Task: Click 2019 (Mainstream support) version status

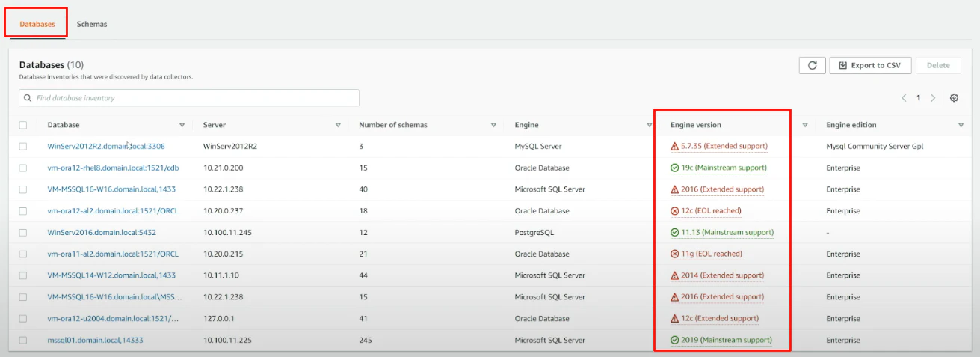Action: click(726, 340)
